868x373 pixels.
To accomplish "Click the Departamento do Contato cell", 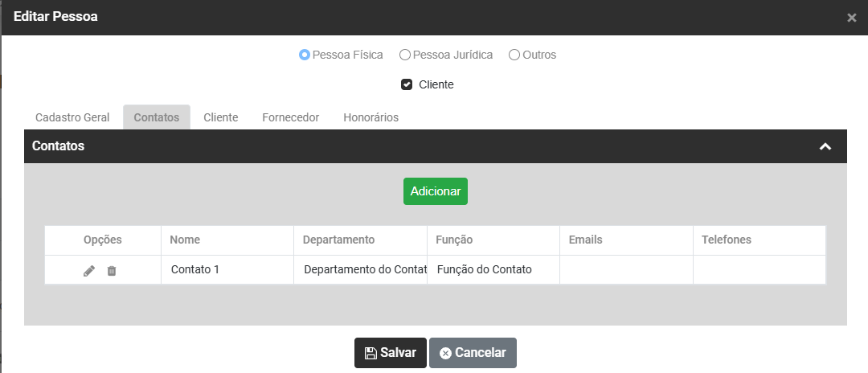I will tap(360, 270).
